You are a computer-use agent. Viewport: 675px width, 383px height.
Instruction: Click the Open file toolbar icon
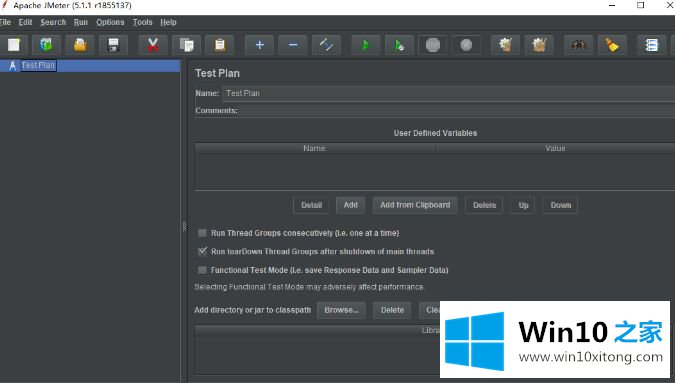coord(80,45)
